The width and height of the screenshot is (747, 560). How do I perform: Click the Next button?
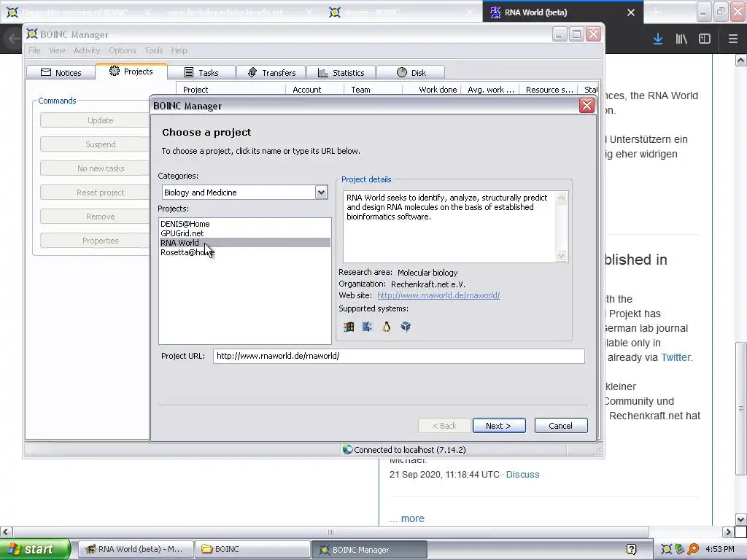pyautogui.click(x=499, y=426)
